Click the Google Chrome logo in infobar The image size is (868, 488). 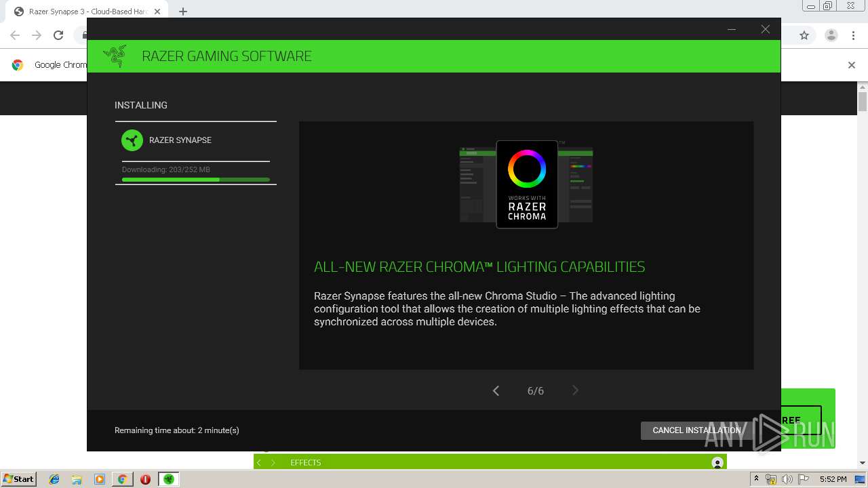click(18, 65)
